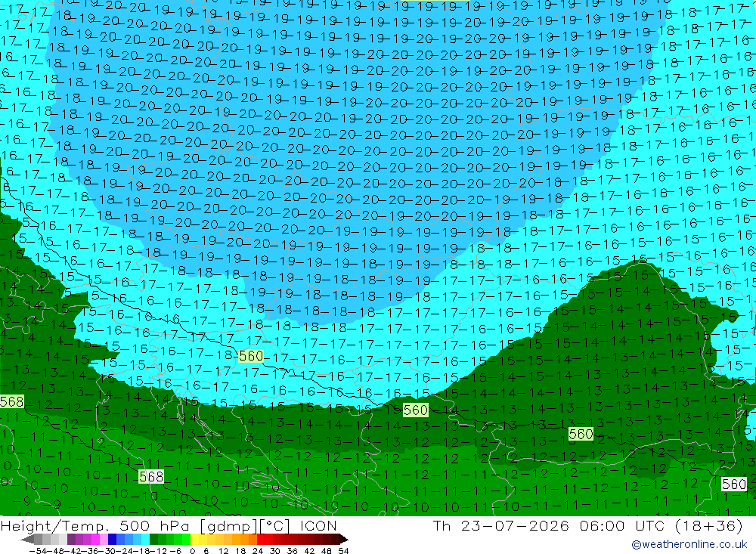Click the '54' label at color scale end
Screen dimensions: 756x554
(343, 551)
